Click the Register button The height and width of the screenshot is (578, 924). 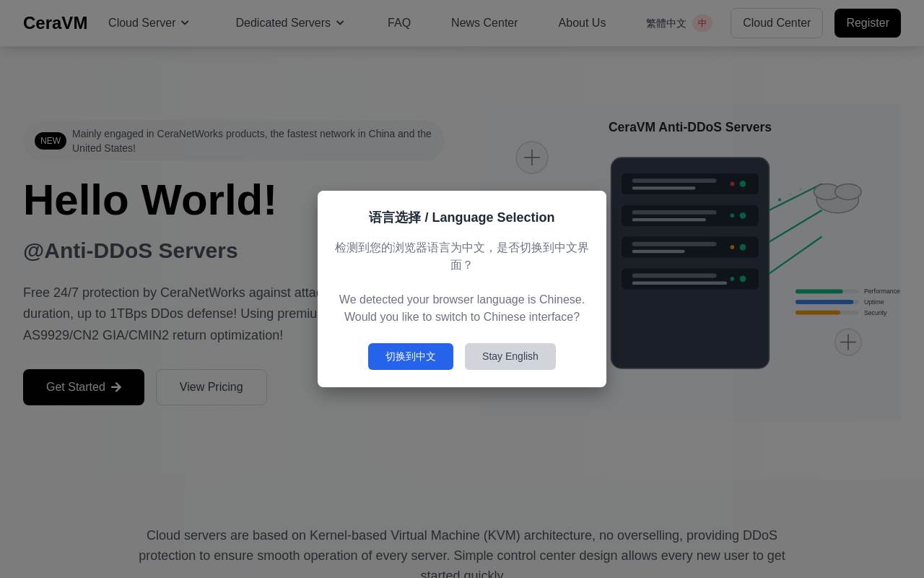[x=868, y=23]
